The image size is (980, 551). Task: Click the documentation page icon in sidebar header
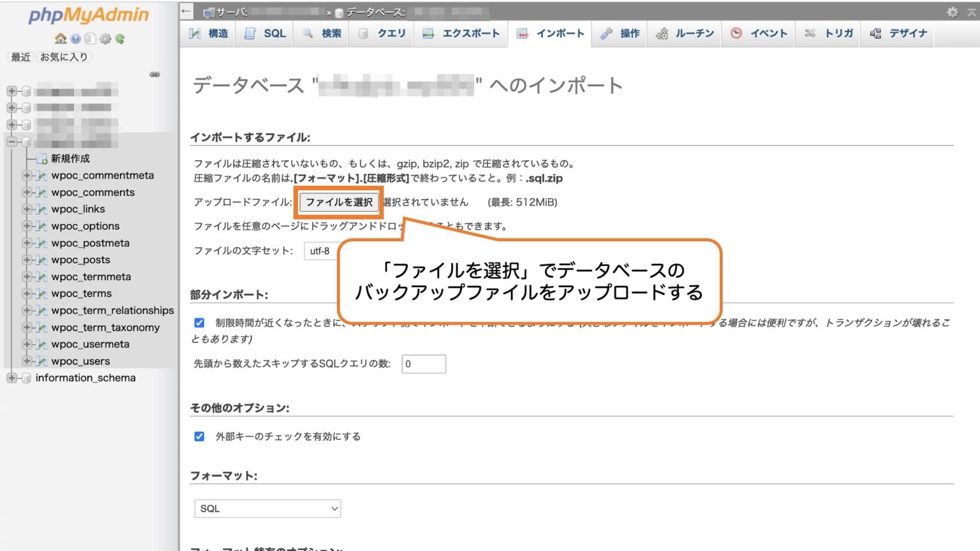pyautogui.click(x=89, y=38)
